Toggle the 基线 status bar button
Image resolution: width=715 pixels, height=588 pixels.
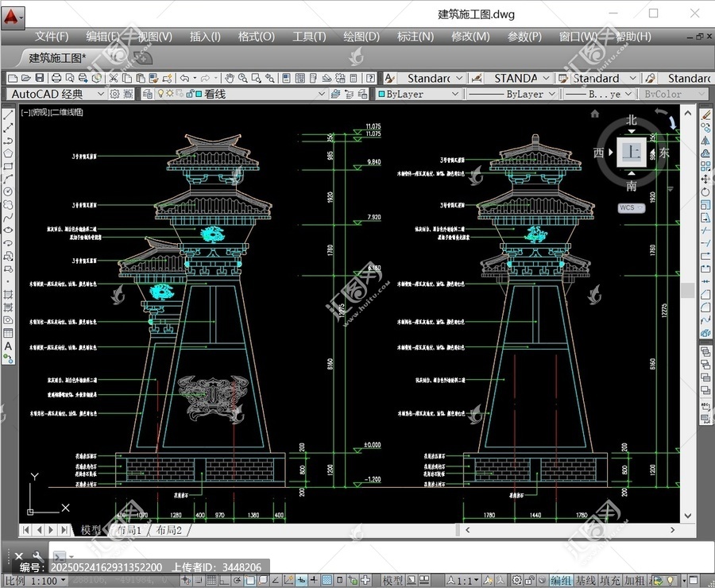point(586,580)
